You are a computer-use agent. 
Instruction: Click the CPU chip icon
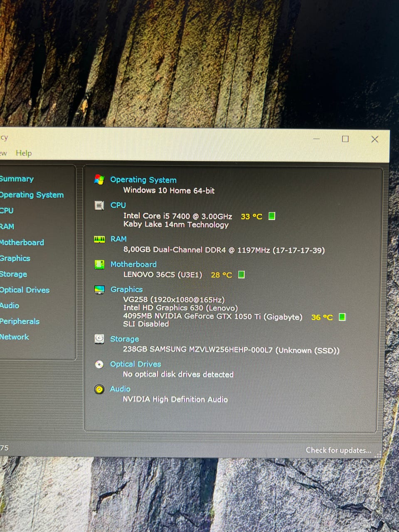(x=99, y=205)
